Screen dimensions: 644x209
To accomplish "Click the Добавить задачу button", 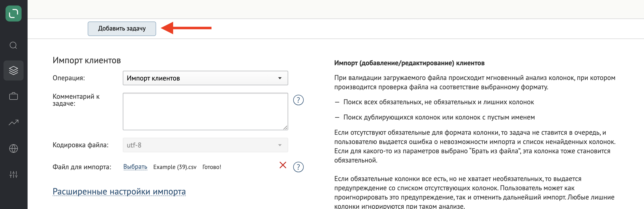I will pyautogui.click(x=122, y=29).
